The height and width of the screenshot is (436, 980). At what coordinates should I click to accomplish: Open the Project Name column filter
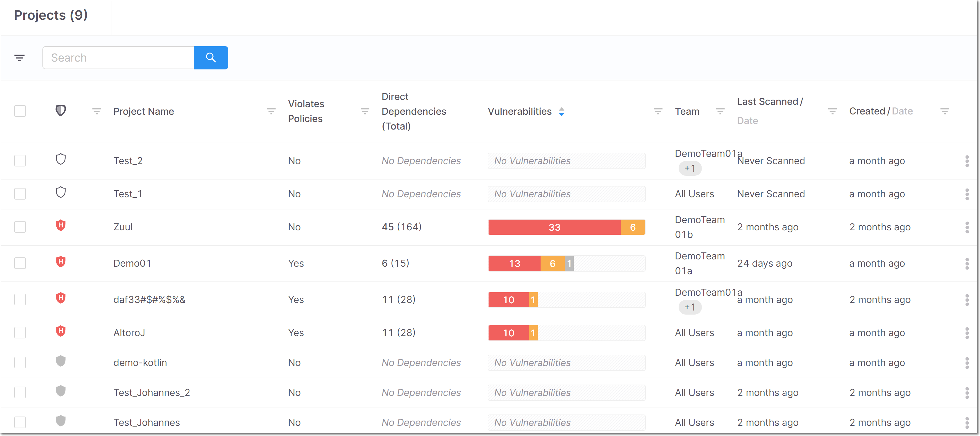pos(271,111)
